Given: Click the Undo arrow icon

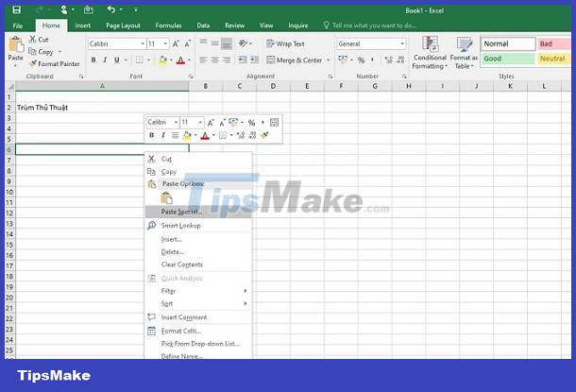Looking at the screenshot, I should tap(110, 9).
